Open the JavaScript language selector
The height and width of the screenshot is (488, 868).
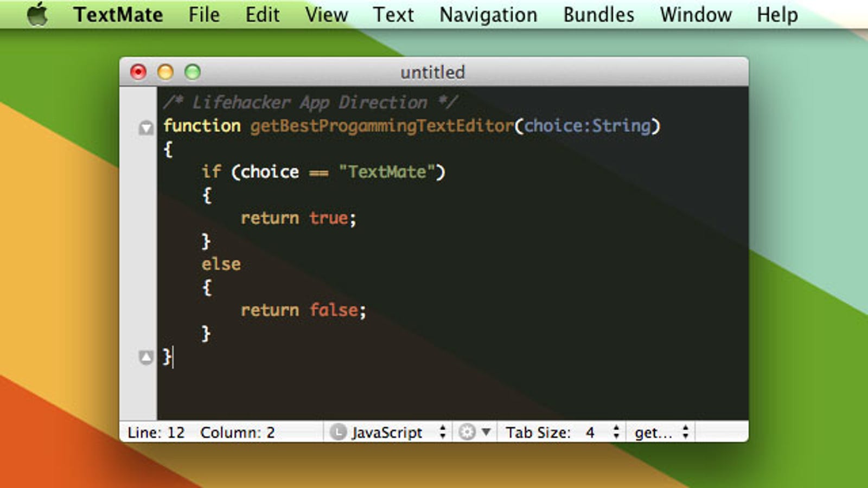398,432
